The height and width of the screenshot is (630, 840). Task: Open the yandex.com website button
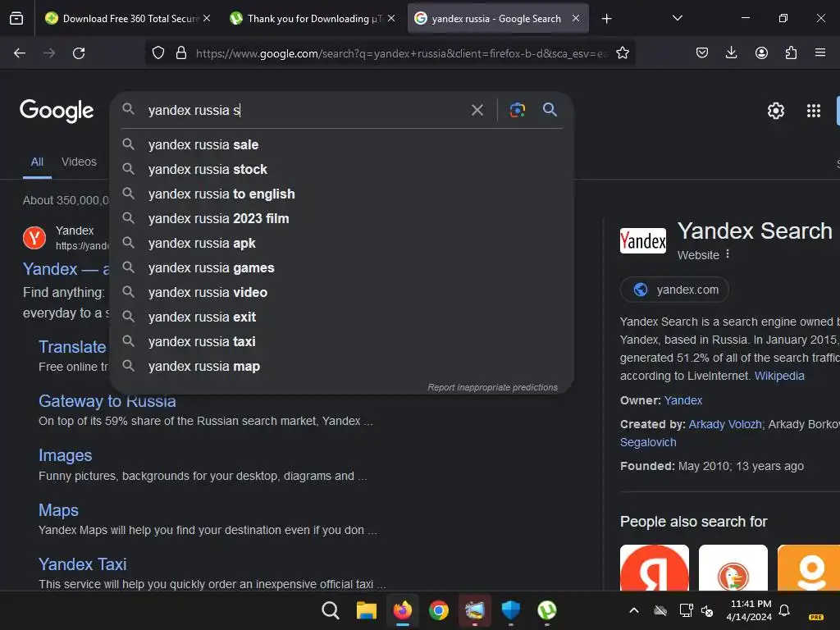tap(674, 290)
